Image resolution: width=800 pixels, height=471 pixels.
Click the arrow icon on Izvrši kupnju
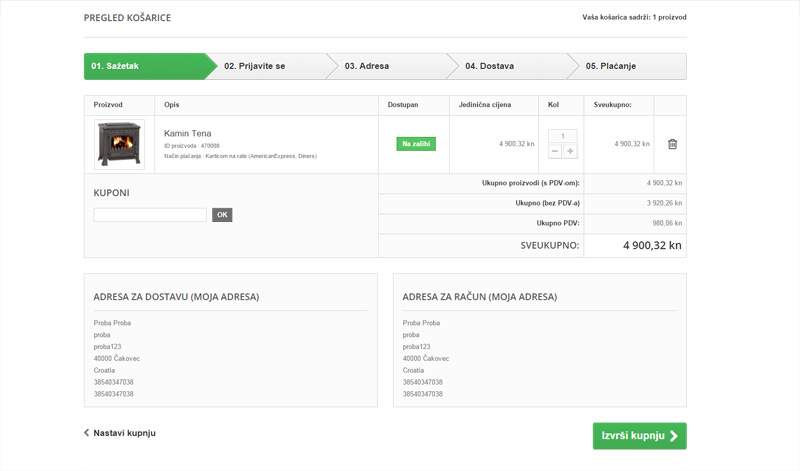[x=674, y=436]
